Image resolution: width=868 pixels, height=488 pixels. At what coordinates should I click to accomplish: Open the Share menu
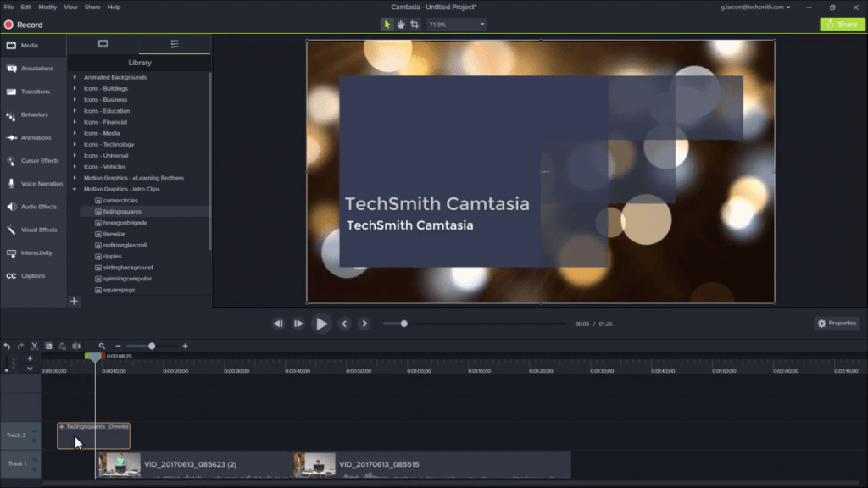coord(92,7)
